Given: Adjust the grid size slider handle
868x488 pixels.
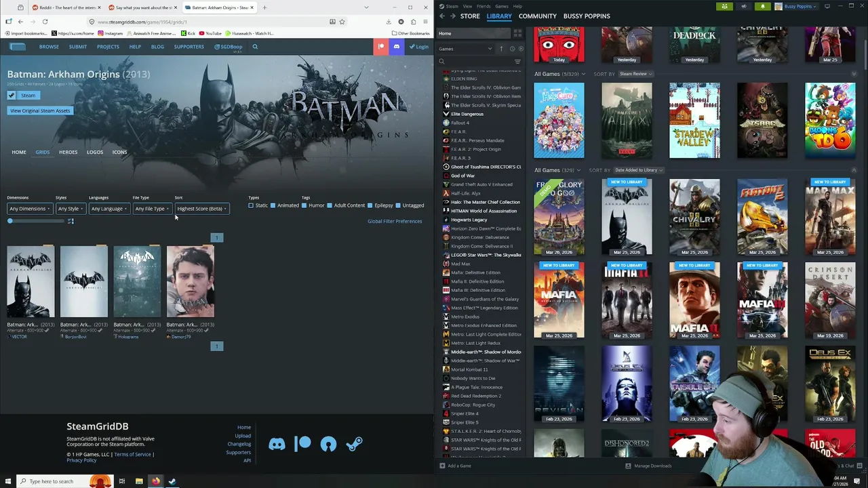Looking at the screenshot, I should click(10, 221).
